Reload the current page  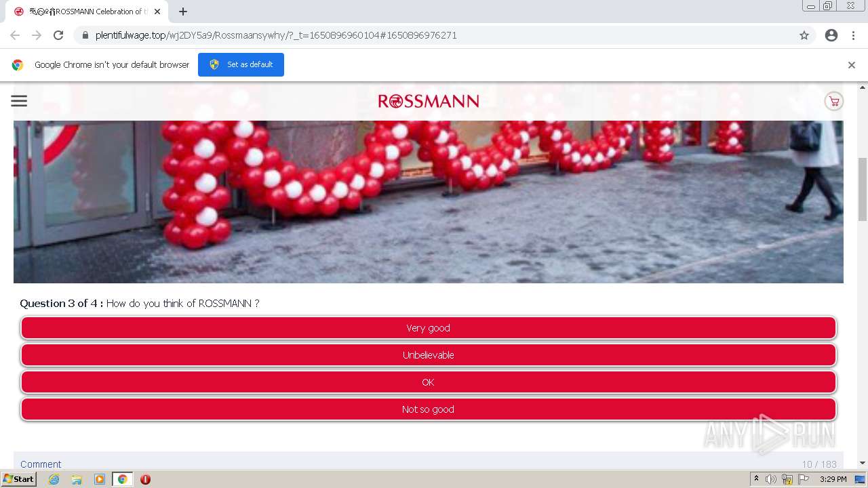click(x=58, y=35)
